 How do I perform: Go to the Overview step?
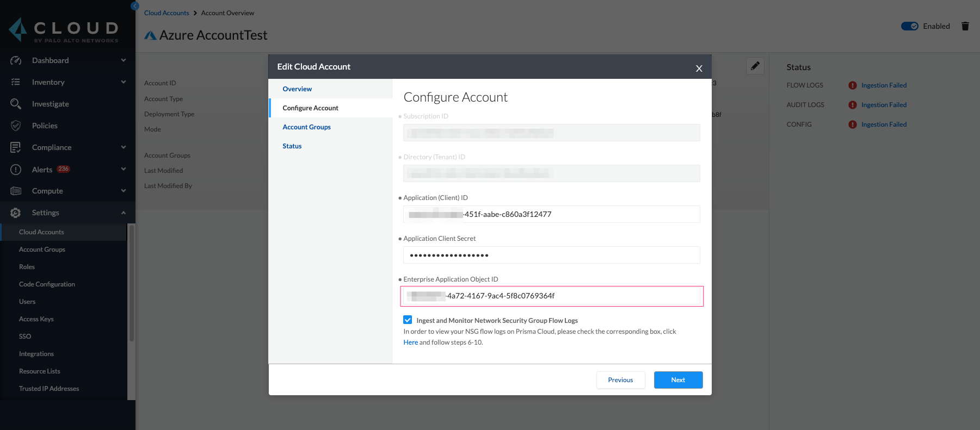tap(297, 89)
